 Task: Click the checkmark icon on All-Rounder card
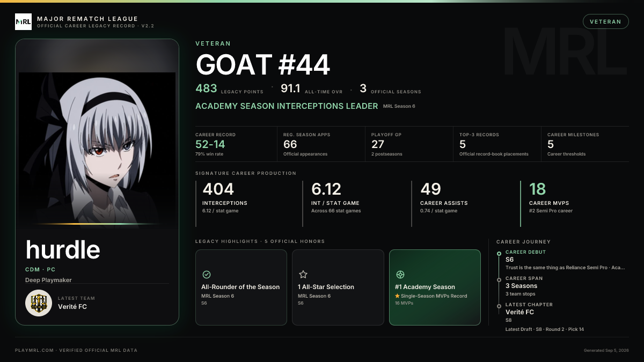pyautogui.click(x=207, y=275)
